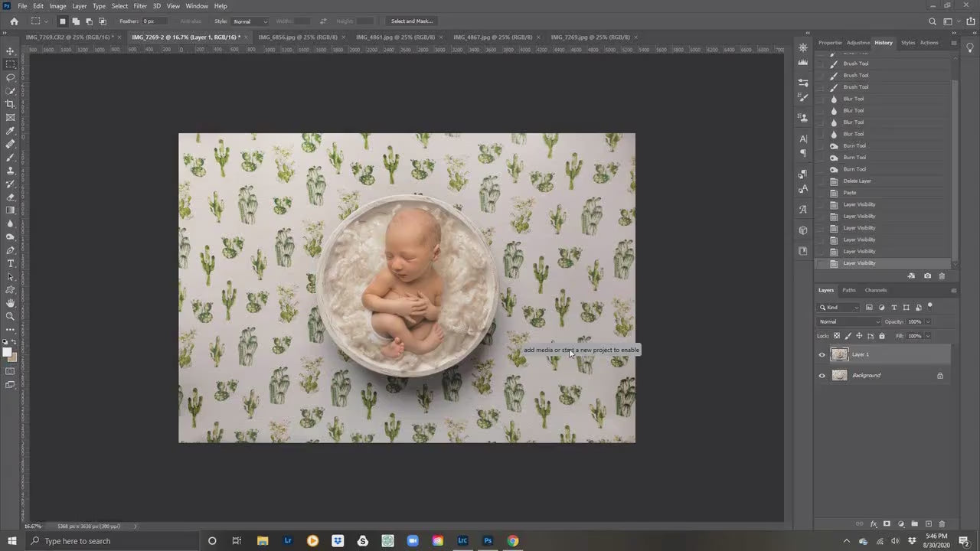Open a new history snapshot with the camera icon
The width and height of the screenshot is (980, 551).
pyautogui.click(x=927, y=275)
